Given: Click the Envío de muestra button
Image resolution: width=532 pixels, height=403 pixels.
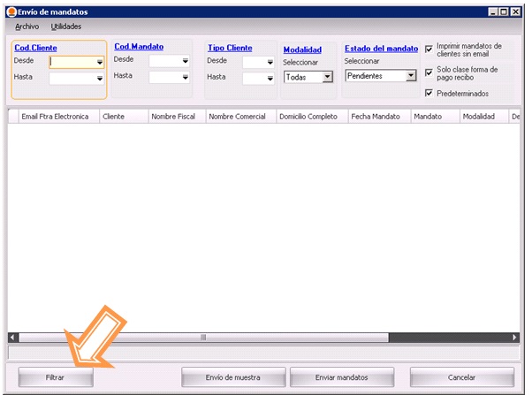Looking at the screenshot, I should [x=232, y=377].
